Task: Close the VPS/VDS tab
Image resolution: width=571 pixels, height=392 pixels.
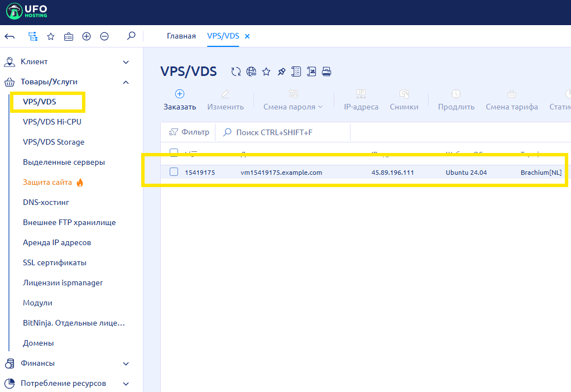Action: 247,36
